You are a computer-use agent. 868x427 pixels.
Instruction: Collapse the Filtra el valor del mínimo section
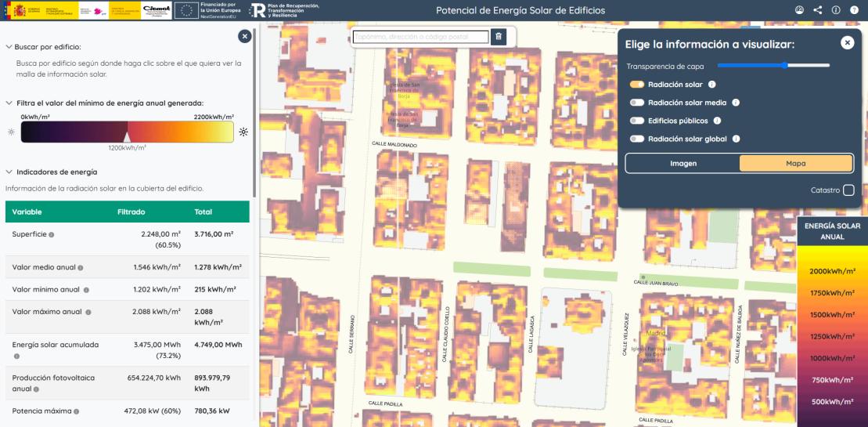[x=9, y=103]
